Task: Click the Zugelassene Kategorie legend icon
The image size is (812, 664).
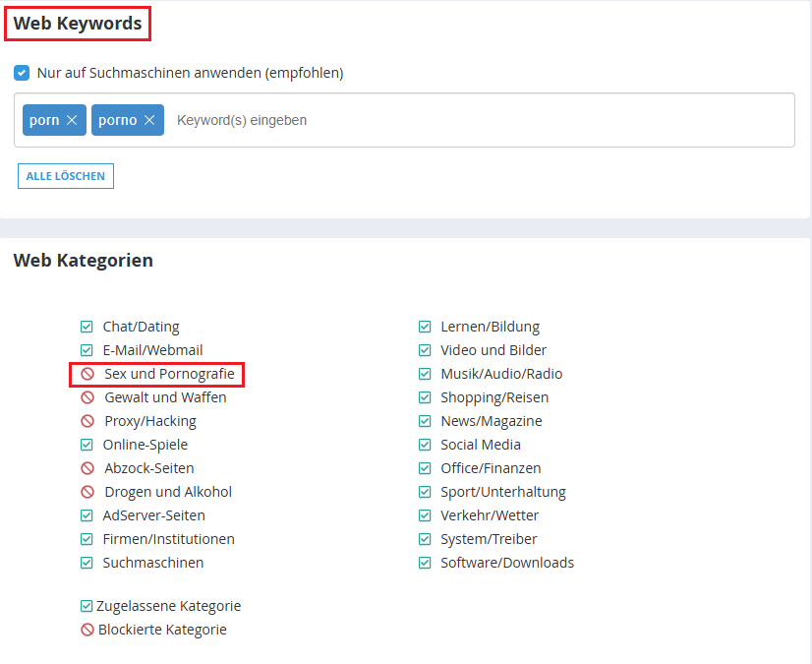Action: (x=87, y=606)
